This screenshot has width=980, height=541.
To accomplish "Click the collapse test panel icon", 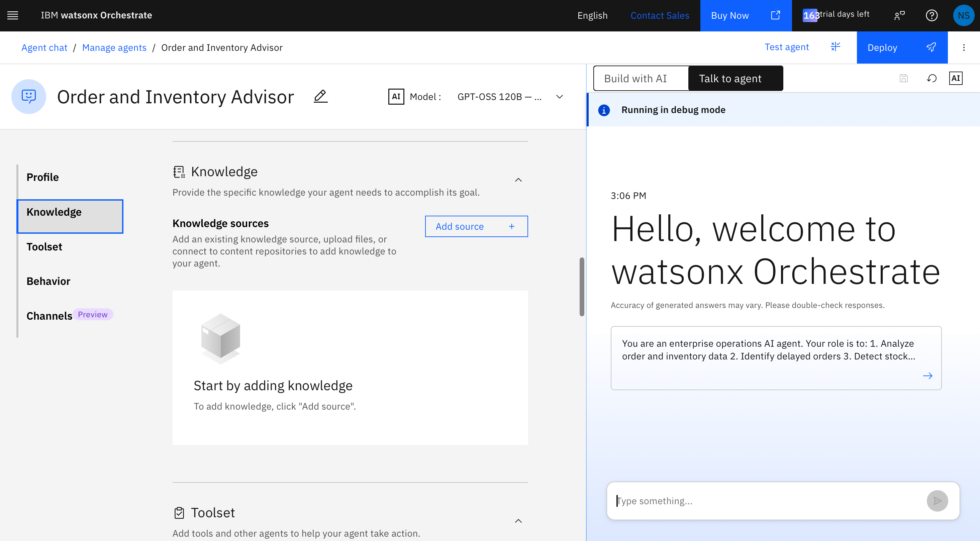I will coord(836,47).
